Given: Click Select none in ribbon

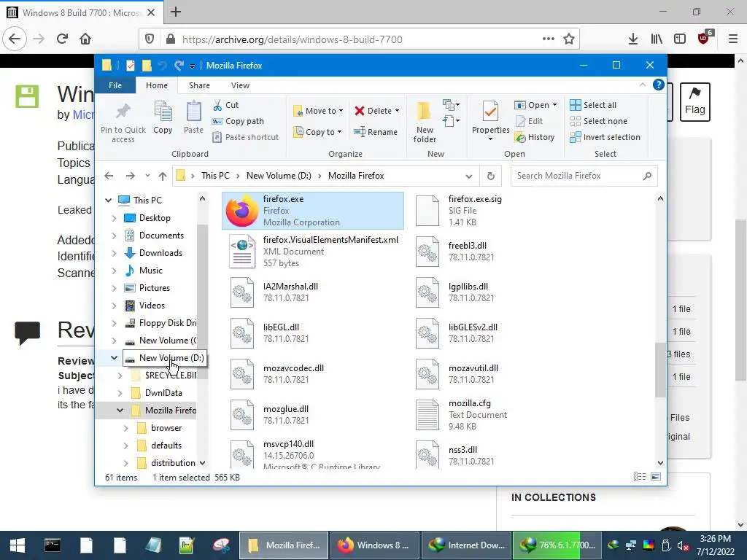Looking at the screenshot, I should 598,121.
